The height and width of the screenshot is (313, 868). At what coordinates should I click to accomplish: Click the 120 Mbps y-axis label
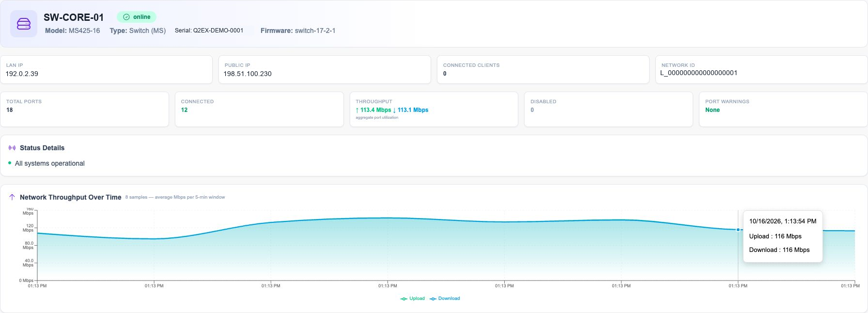click(29, 228)
